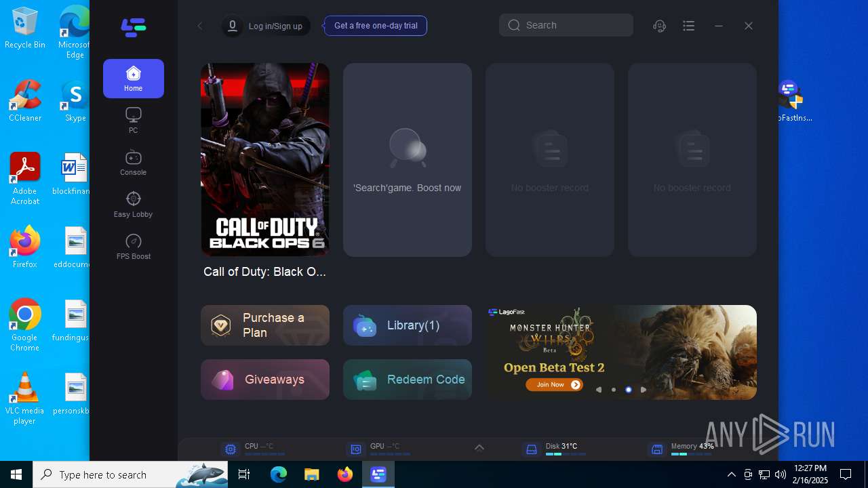Open the LagoFast installer desktop icon
The height and width of the screenshot is (488, 868).
[x=791, y=101]
